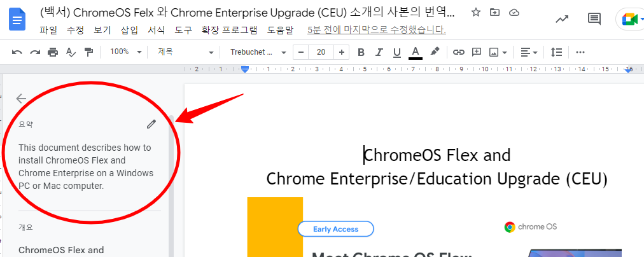Click the document title to rename
This screenshot has height=257, width=644.
click(x=248, y=12)
